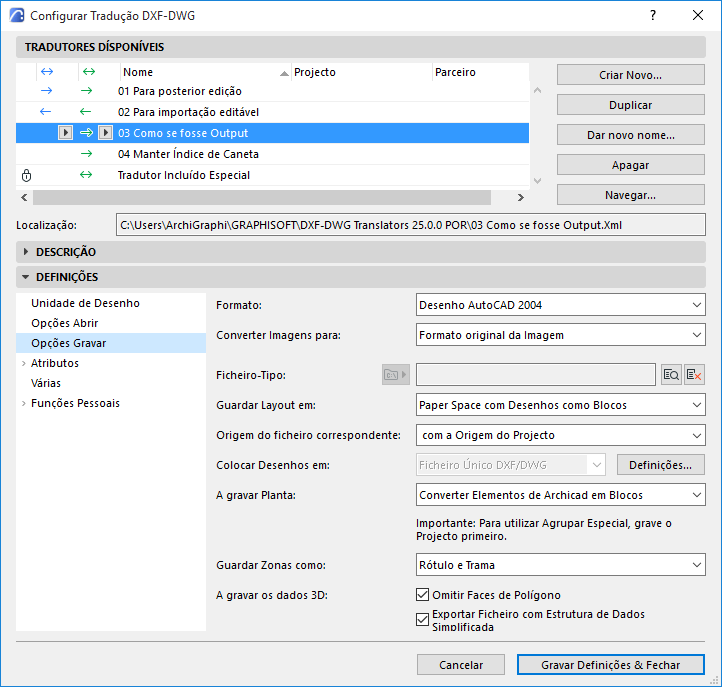Click the help question mark button

pos(653,15)
